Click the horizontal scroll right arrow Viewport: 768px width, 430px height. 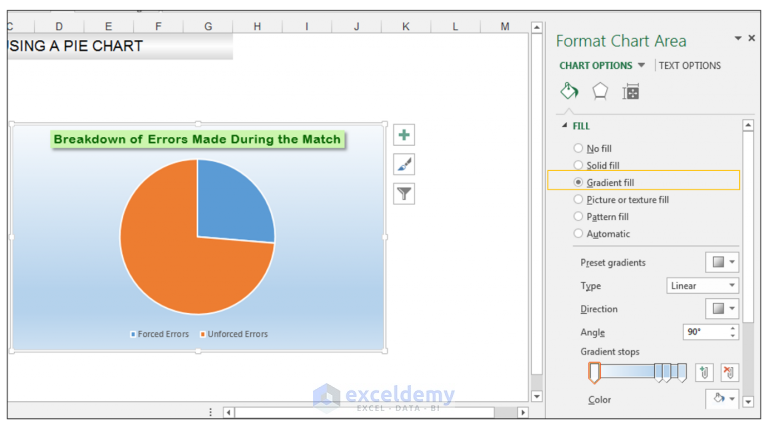tap(523, 412)
